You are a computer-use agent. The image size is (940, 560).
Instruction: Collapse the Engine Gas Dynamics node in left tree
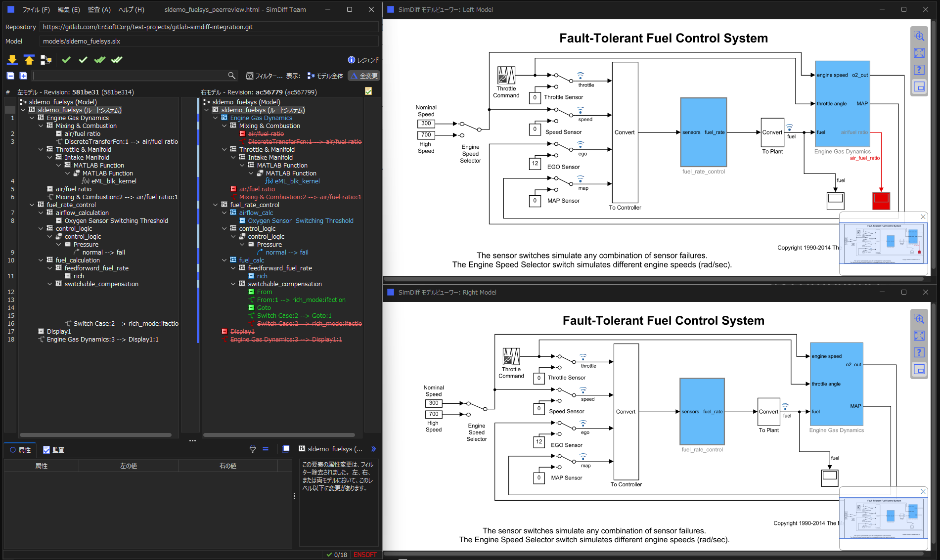[x=32, y=118]
